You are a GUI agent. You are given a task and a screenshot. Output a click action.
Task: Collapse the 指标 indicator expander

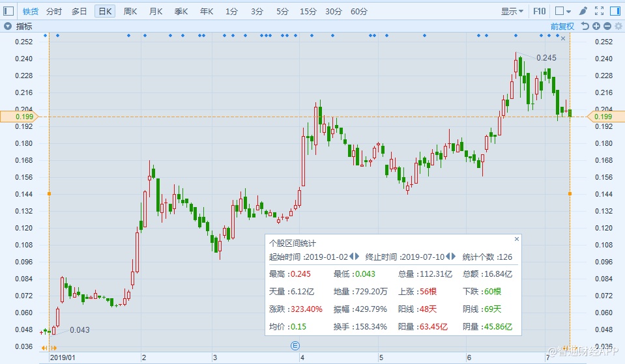[7, 26]
